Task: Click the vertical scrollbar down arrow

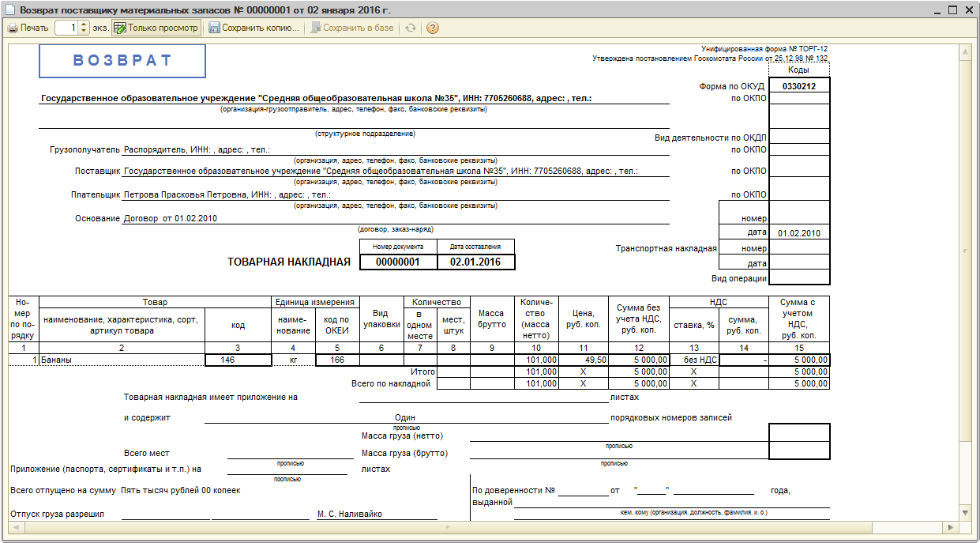Action: coord(965,514)
